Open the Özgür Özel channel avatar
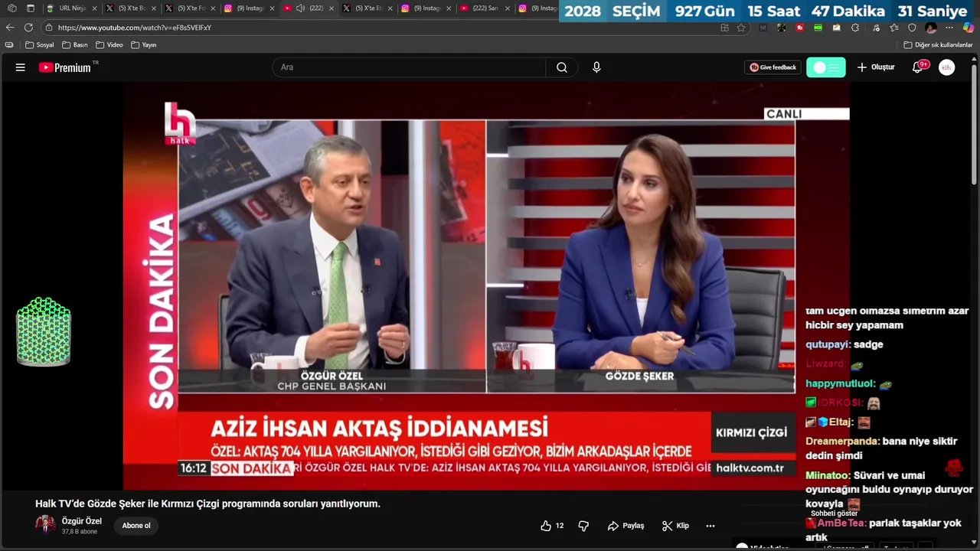 [45, 524]
